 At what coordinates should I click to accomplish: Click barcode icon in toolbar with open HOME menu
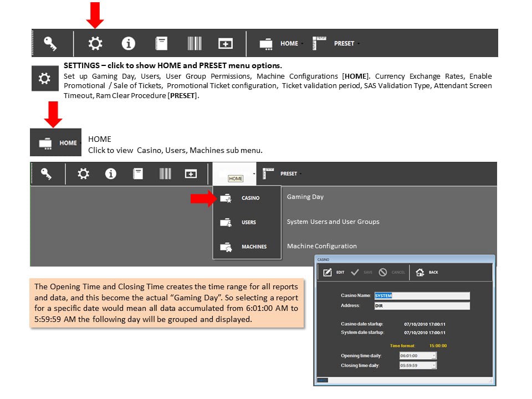tap(165, 173)
